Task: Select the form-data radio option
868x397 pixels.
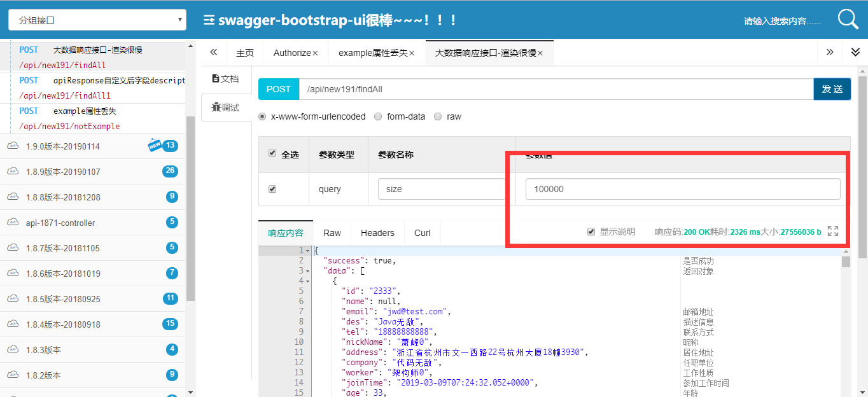Action: [x=378, y=116]
